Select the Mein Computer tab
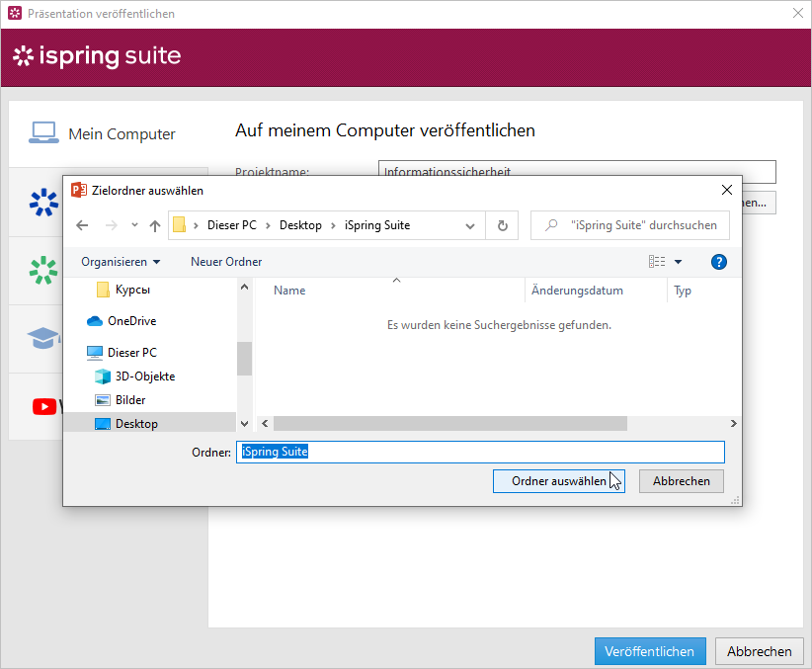Viewport: 812px width, 669px height. click(x=109, y=133)
